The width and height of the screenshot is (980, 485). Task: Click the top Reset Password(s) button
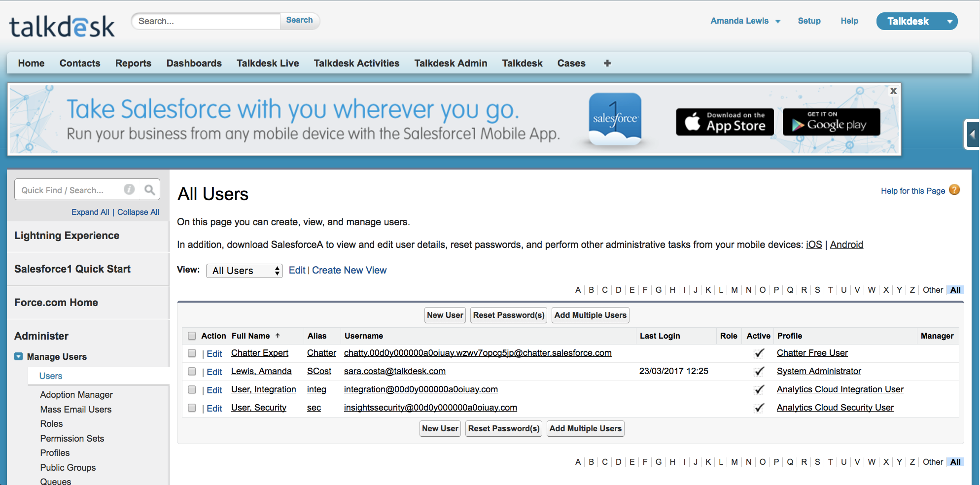click(509, 315)
